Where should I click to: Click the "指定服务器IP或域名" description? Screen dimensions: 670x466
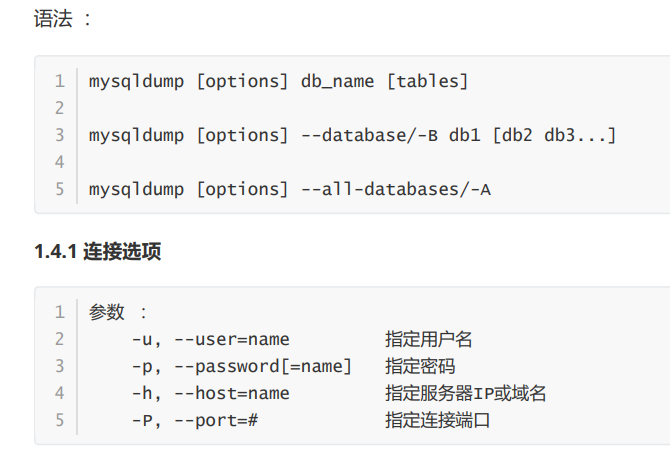click(466, 393)
